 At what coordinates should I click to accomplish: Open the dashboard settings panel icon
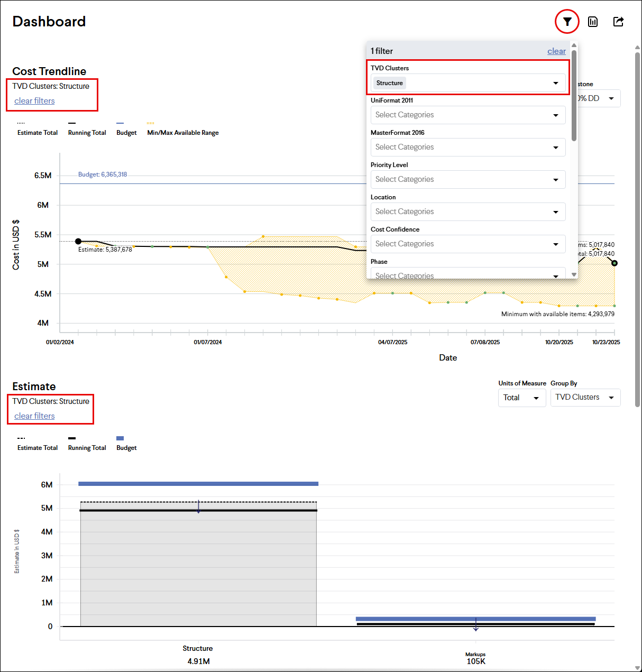[593, 22]
